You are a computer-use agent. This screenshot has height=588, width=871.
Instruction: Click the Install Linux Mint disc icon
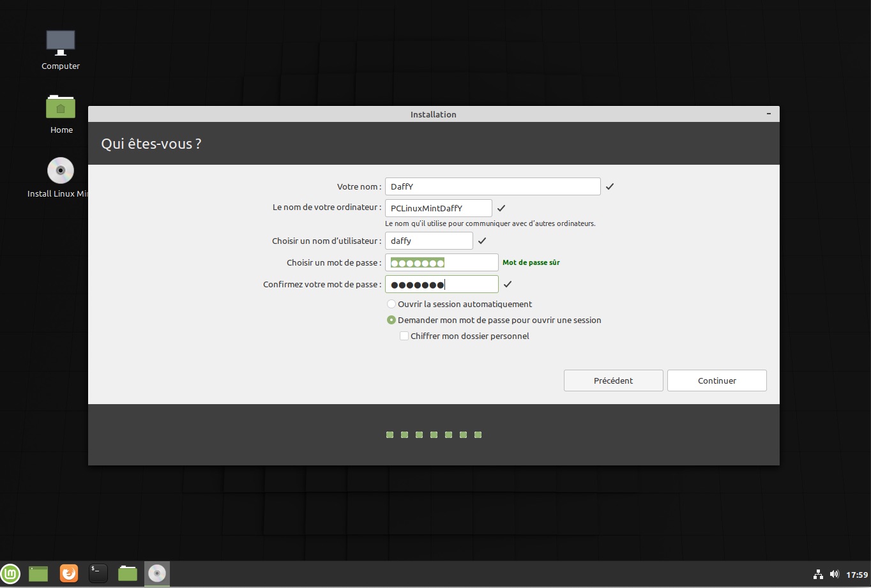click(61, 171)
